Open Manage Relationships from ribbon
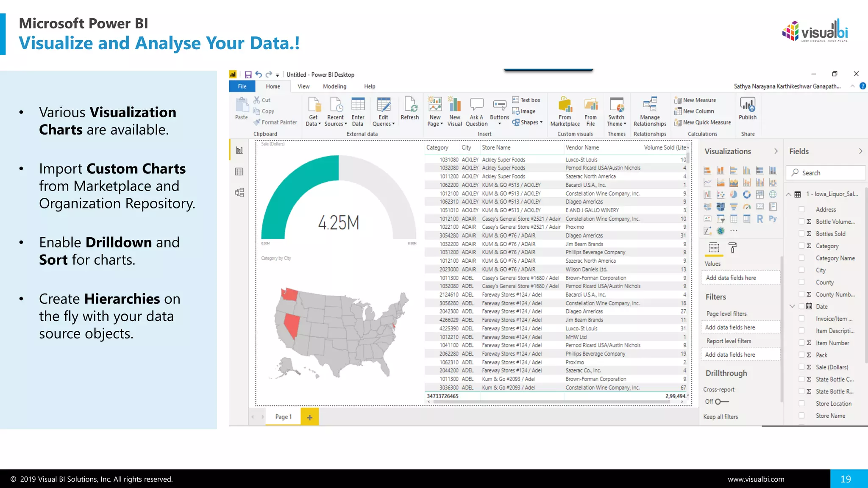This screenshot has height=488, width=868. (x=650, y=111)
